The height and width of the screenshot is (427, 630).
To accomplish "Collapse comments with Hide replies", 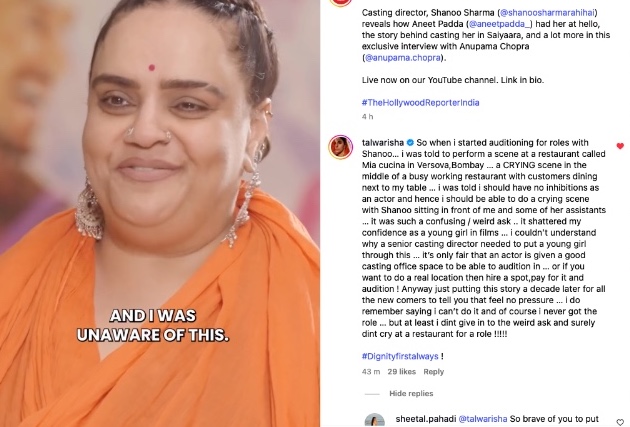I will [x=411, y=393].
